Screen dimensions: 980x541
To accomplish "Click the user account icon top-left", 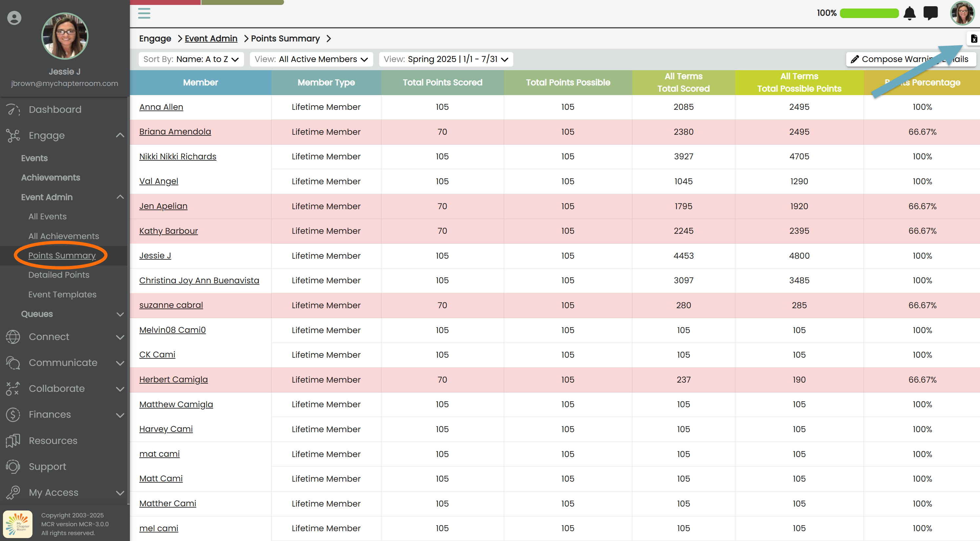I will (14, 18).
